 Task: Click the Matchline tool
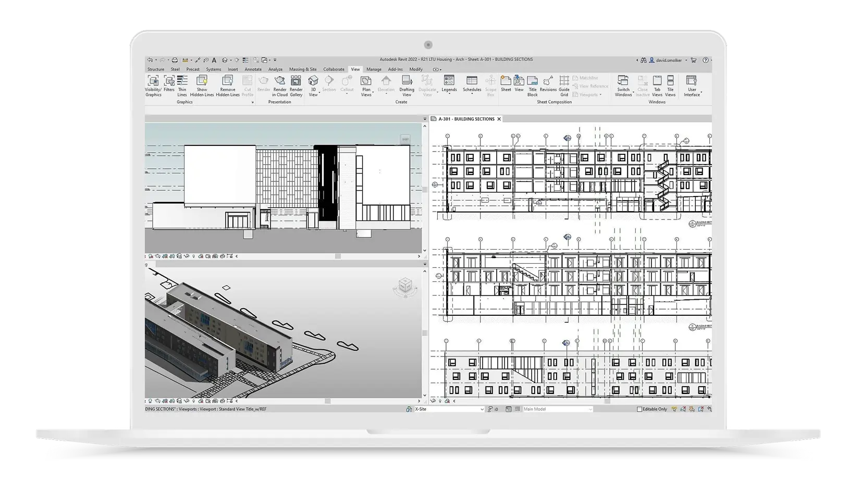(585, 78)
